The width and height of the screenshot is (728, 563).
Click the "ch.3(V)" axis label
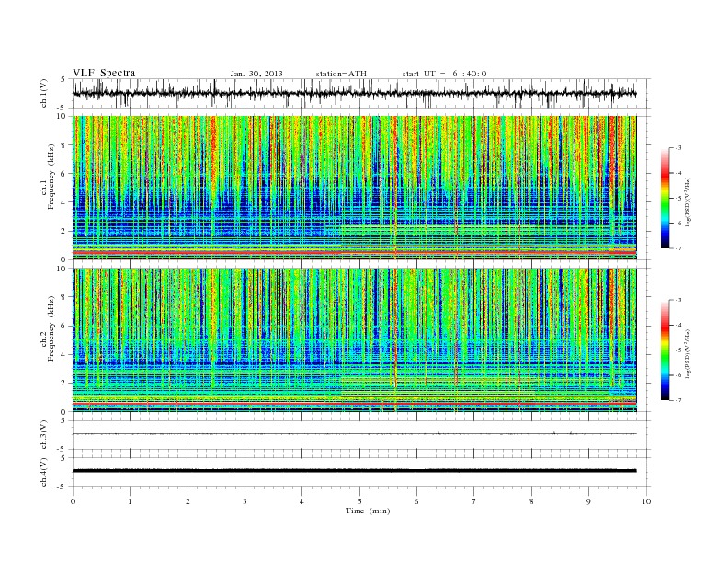[44, 435]
